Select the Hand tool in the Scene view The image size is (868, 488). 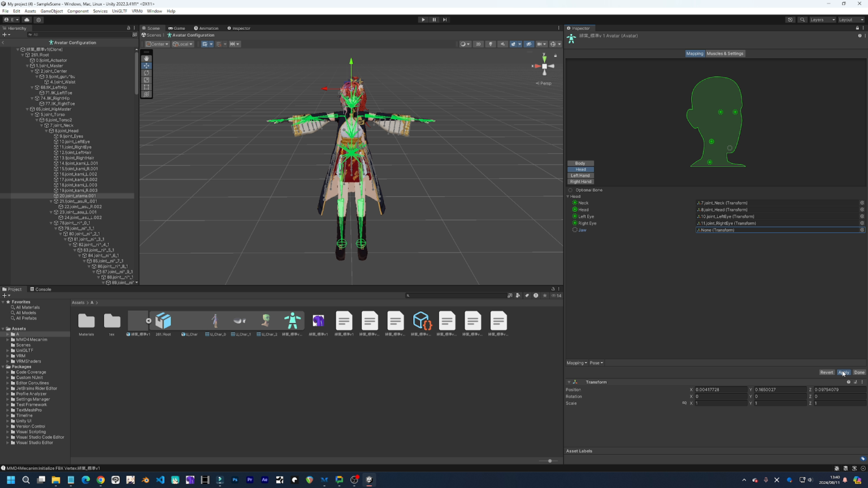point(146,59)
